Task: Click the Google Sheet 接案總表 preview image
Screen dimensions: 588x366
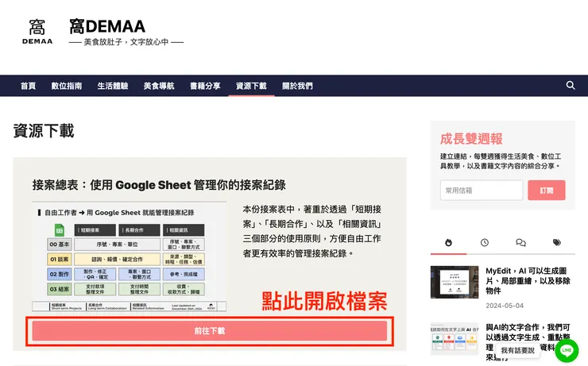Action: (130, 256)
